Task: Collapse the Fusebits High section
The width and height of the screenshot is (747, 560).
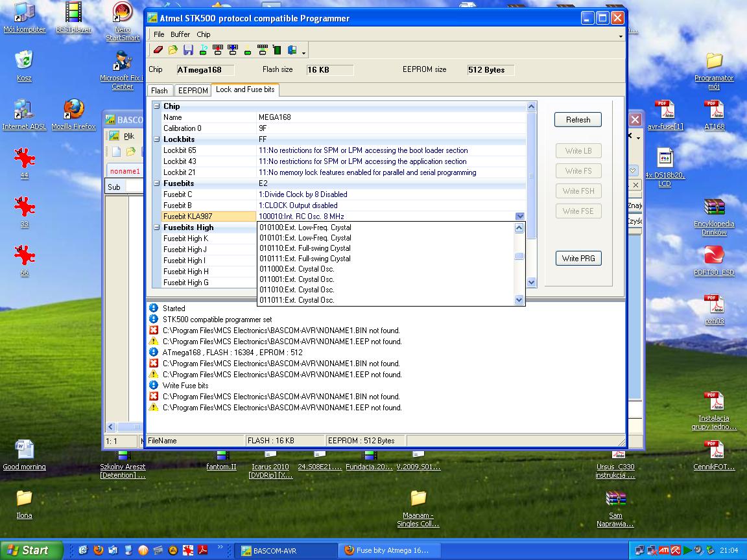Action: (x=157, y=227)
